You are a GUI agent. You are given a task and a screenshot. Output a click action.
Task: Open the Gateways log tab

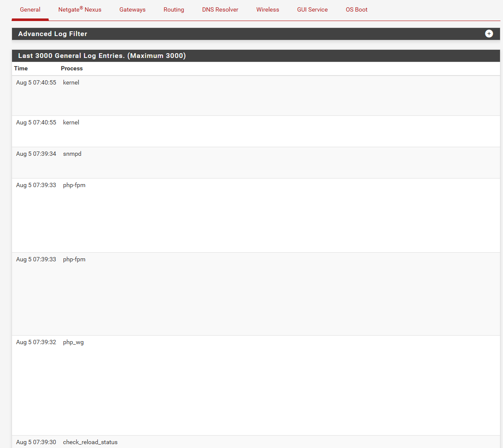(133, 9)
